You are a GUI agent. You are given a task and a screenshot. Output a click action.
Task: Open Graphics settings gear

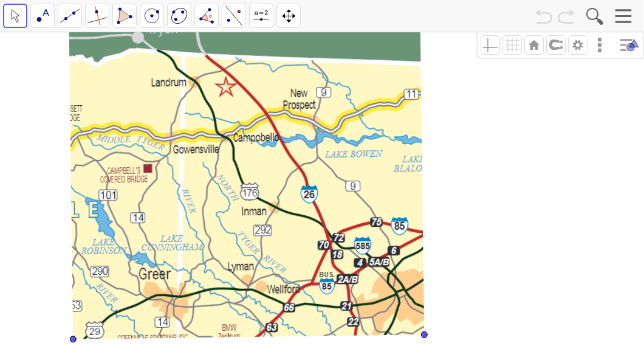click(577, 45)
